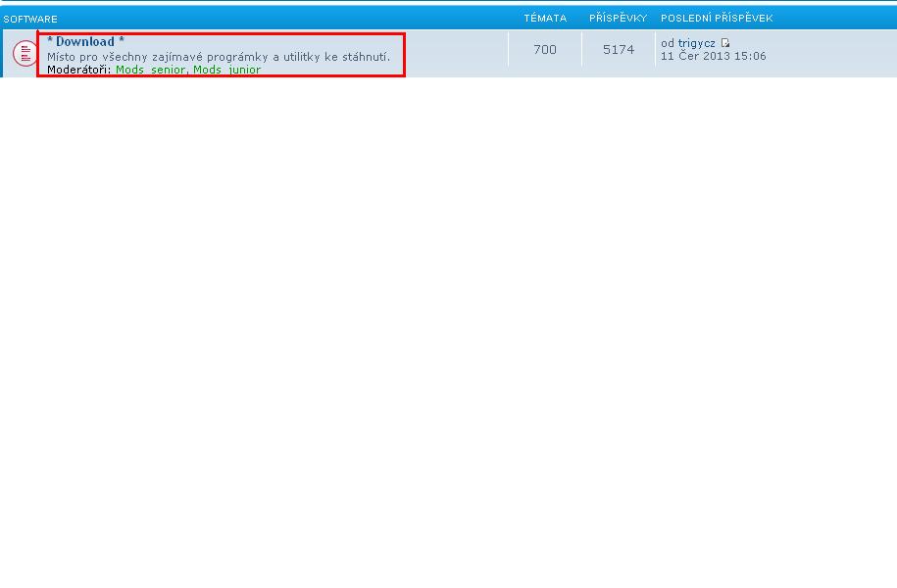Click the TÉMATA column header

[545, 19]
